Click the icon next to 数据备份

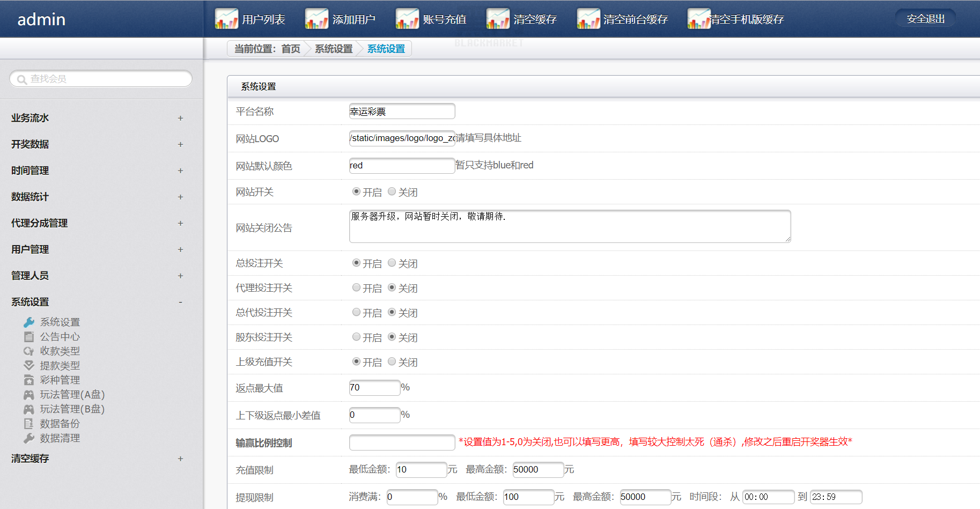click(x=29, y=424)
